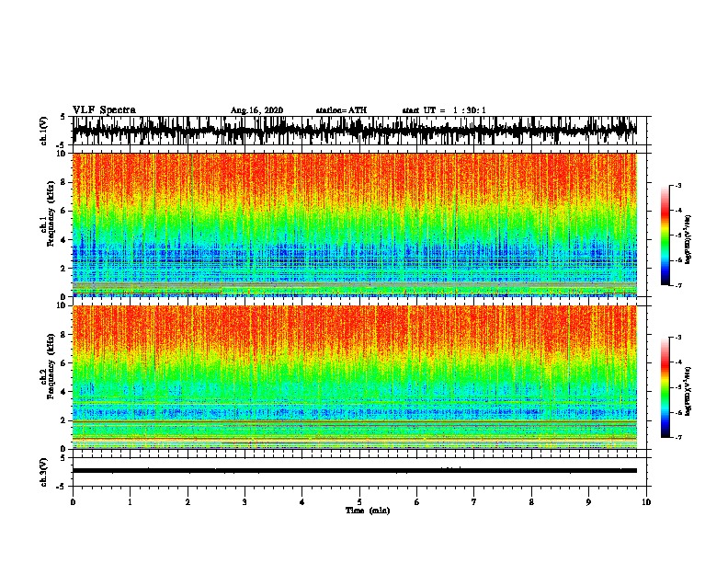Click the ch.3 flat black waveform trace

[x=354, y=471]
